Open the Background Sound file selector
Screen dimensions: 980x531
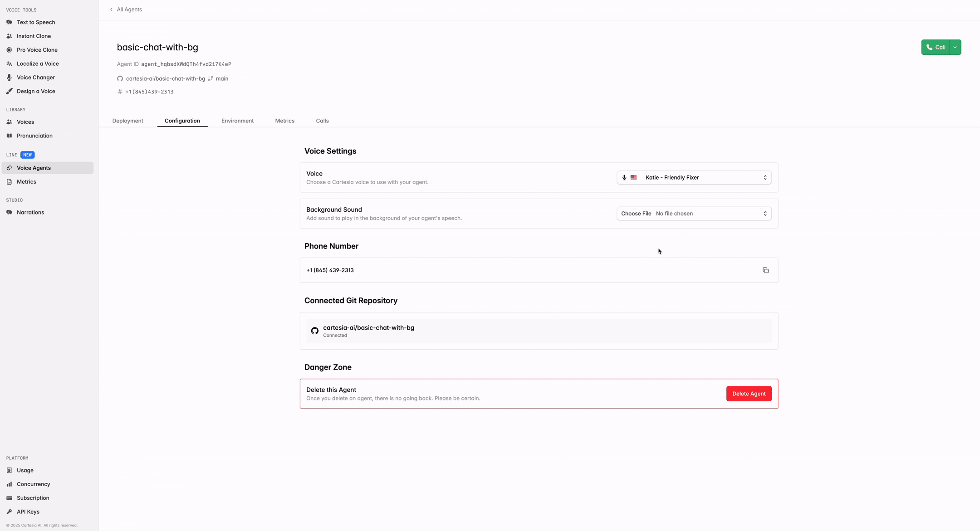click(x=693, y=213)
